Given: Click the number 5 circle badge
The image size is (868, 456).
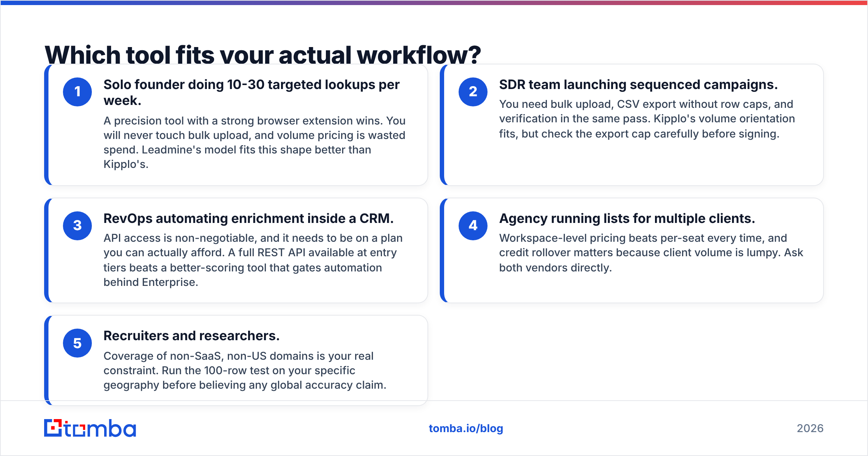Looking at the screenshot, I should tap(77, 343).
